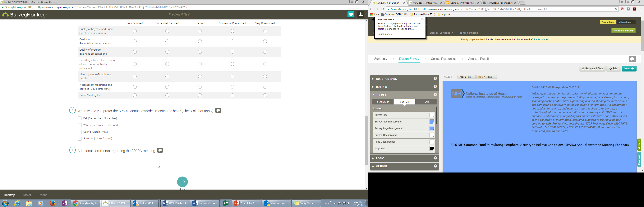Expand the Builder panel
Viewport: 644px width, 207px height.
click(x=381, y=87)
